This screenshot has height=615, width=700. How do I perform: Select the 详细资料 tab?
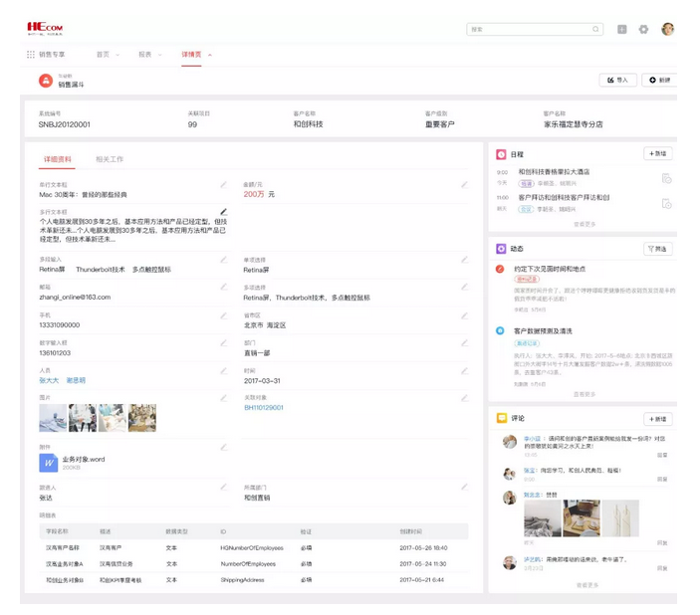point(58,159)
